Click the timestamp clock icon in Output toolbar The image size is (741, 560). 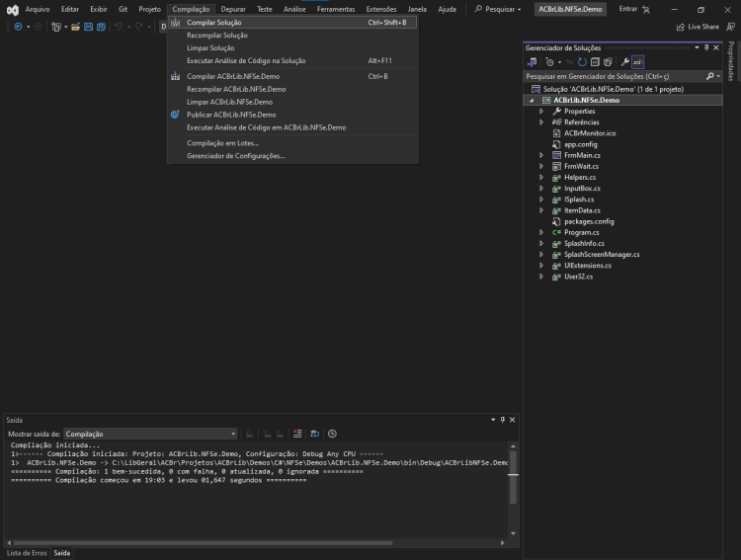(x=332, y=434)
